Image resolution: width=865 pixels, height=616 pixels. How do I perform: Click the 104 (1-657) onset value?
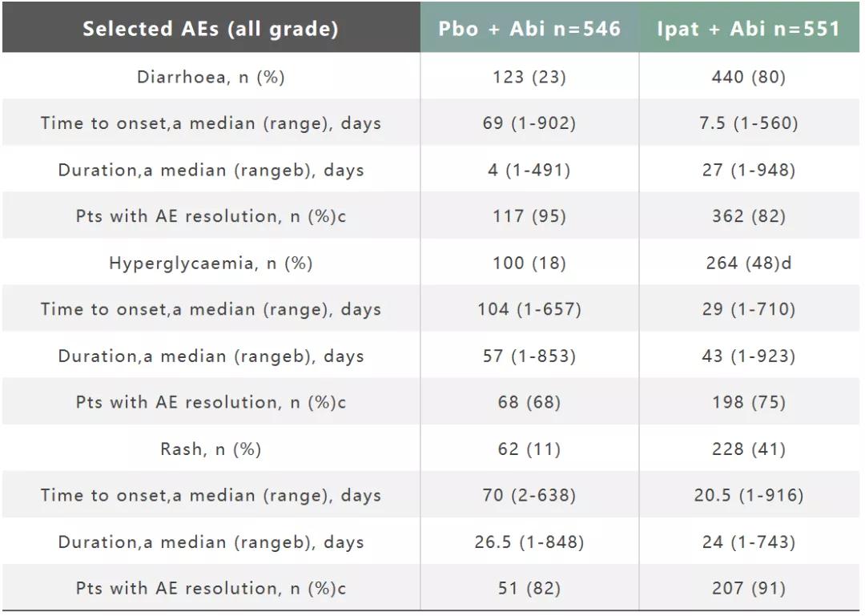point(529,309)
